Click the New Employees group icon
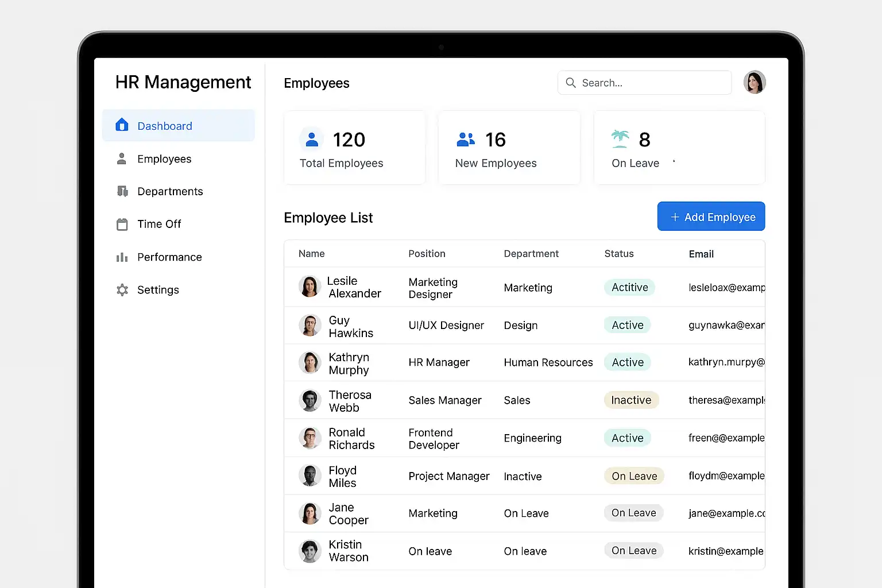Screen dimensions: 882x588 pos(466,140)
